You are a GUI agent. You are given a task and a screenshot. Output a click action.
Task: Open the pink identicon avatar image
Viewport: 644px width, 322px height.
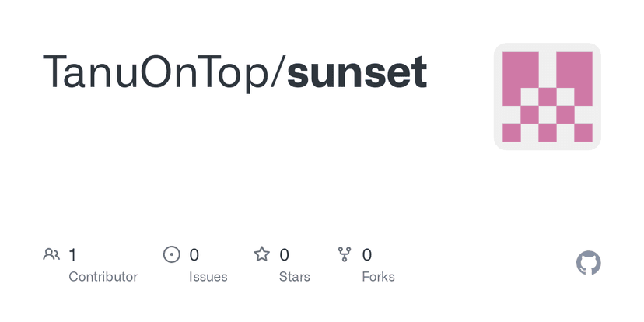click(x=547, y=96)
